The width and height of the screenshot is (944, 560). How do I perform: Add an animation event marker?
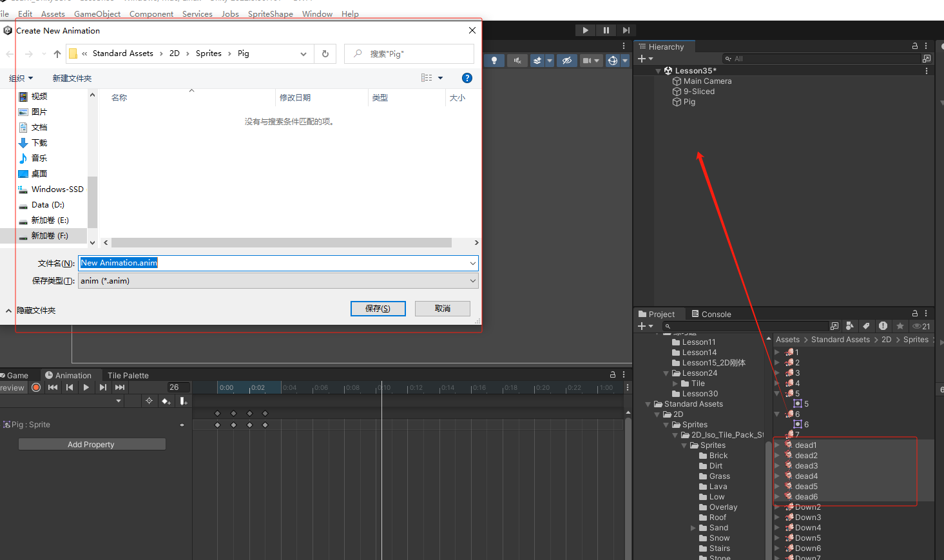184,401
